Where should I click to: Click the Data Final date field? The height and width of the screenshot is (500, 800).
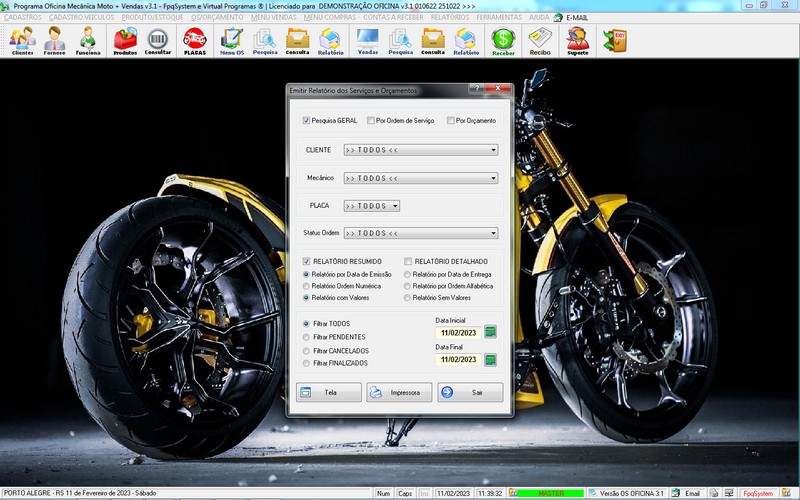[x=457, y=360]
